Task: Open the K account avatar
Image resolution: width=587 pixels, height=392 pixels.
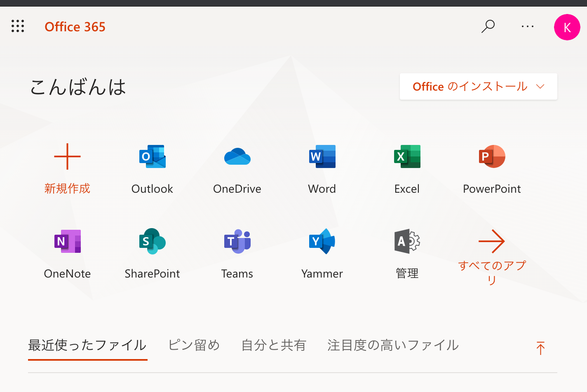Action: tap(567, 27)
